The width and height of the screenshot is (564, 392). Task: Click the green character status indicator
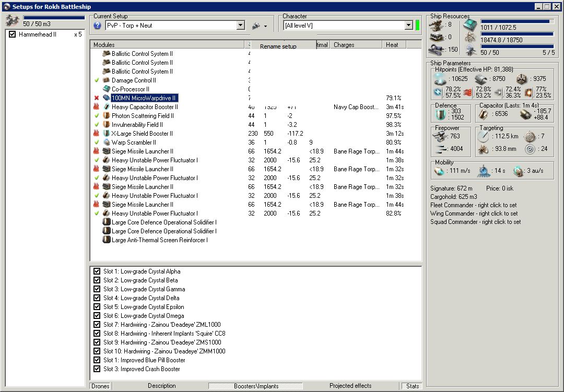[418, 25]
